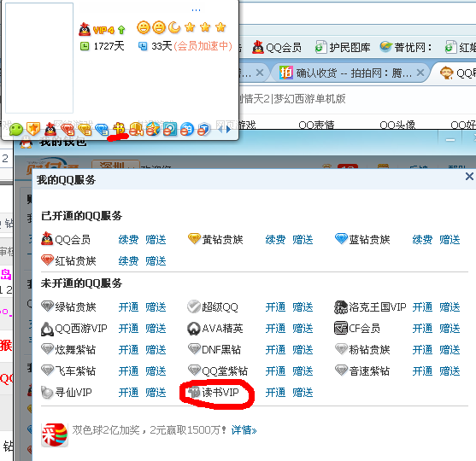Click the blue diamond badge icon
This screenshot has width=476, height=461.
coord(102,129)
